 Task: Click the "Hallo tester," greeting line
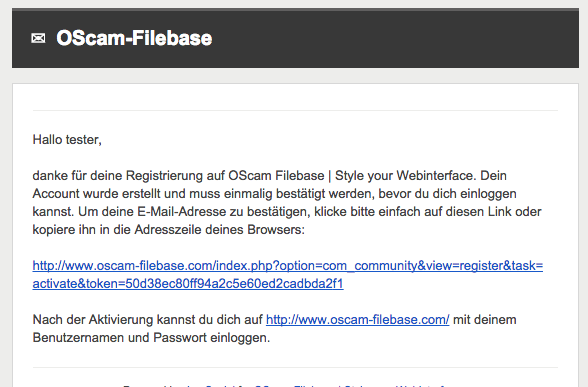(x=67, y=140)
